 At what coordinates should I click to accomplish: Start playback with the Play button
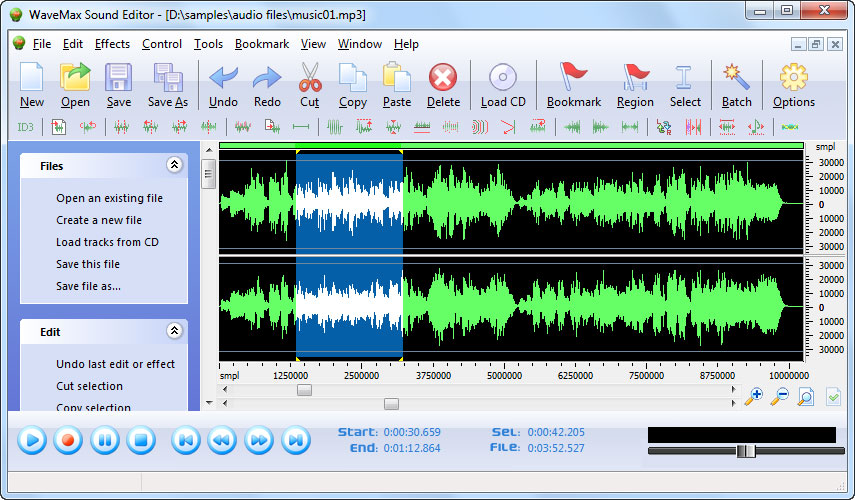coord(32,439)
